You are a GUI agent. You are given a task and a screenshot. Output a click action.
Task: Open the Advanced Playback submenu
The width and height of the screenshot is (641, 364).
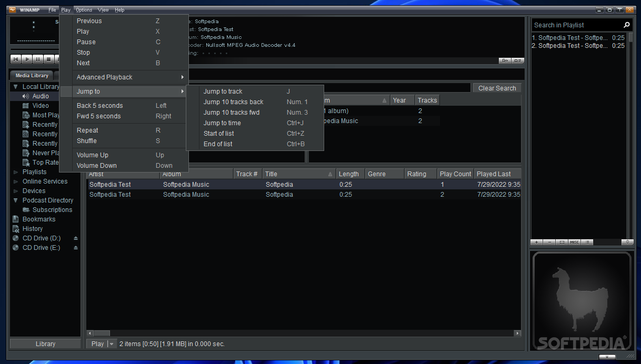coord(124,77)
